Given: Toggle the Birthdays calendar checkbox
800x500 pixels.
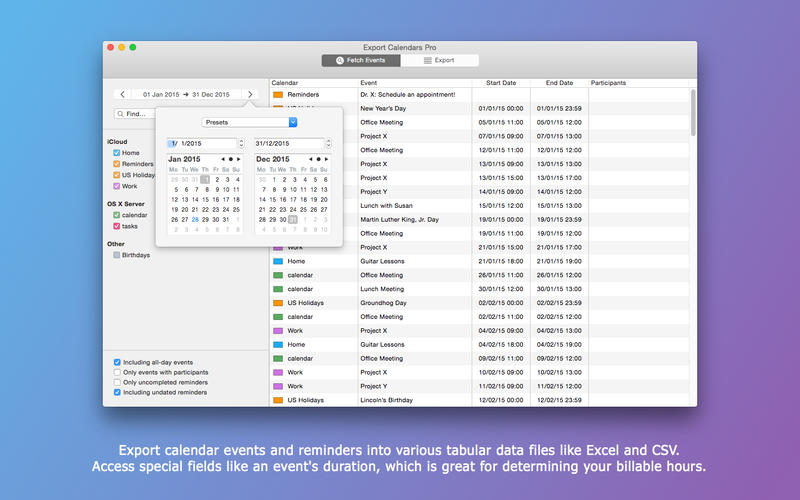Looking at the screenshot, I should click(117, 255).
